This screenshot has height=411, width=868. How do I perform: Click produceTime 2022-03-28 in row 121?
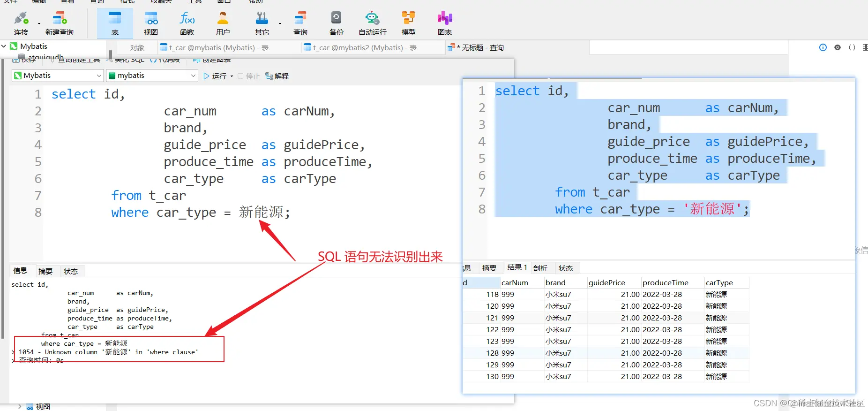pos(672,318)
